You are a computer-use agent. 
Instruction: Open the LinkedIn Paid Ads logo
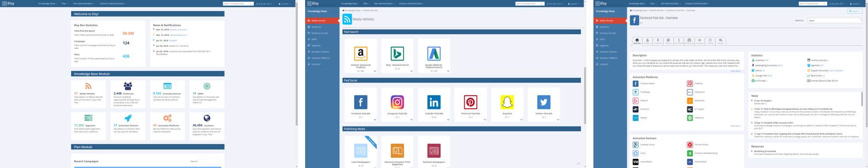pos(434,102)
